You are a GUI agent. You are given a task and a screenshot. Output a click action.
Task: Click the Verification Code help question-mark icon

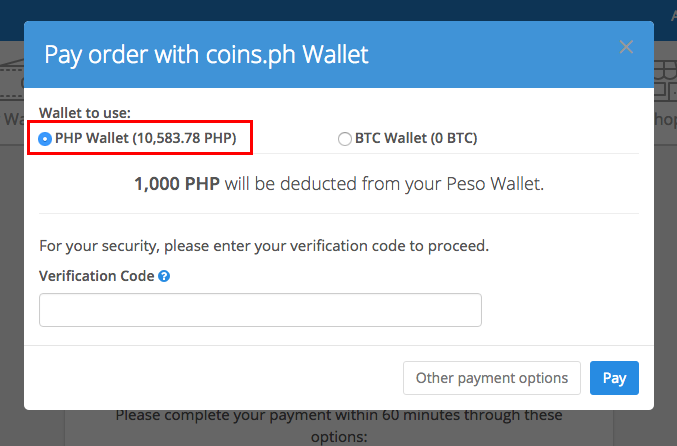164,276
